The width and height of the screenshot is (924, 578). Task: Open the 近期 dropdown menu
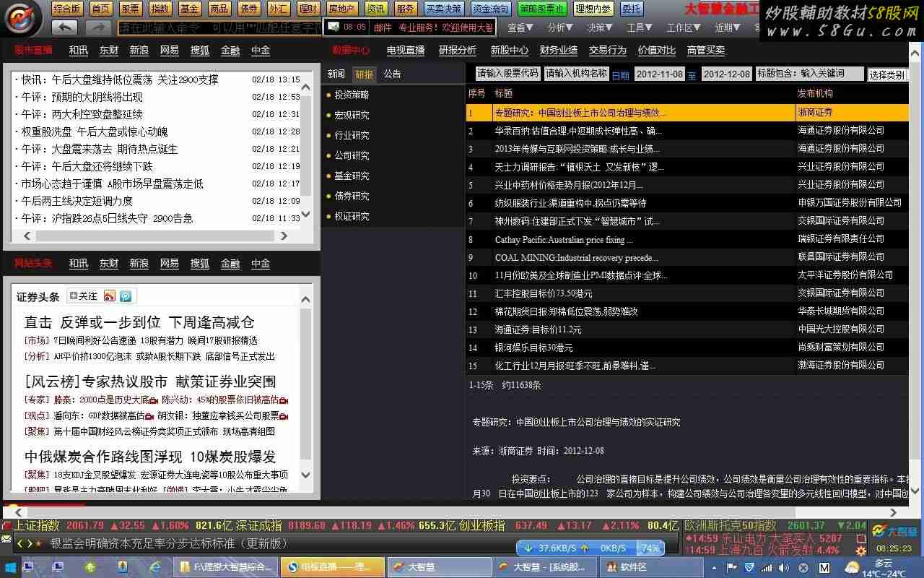tap(728, 27)
